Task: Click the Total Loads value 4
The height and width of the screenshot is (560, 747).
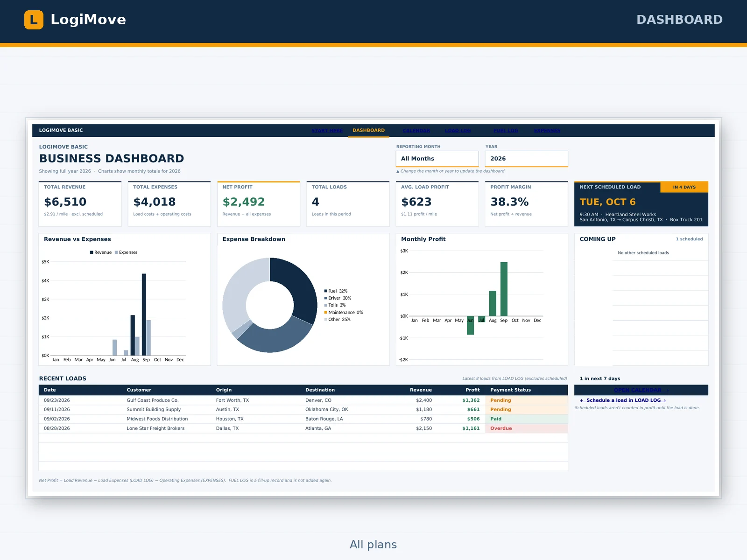Action: 316,202
